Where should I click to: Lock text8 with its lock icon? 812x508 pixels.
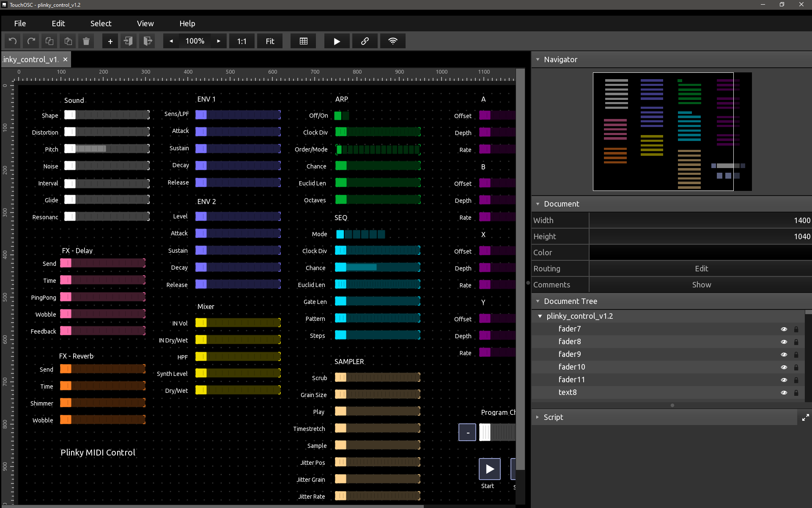(x=796, y=392)
